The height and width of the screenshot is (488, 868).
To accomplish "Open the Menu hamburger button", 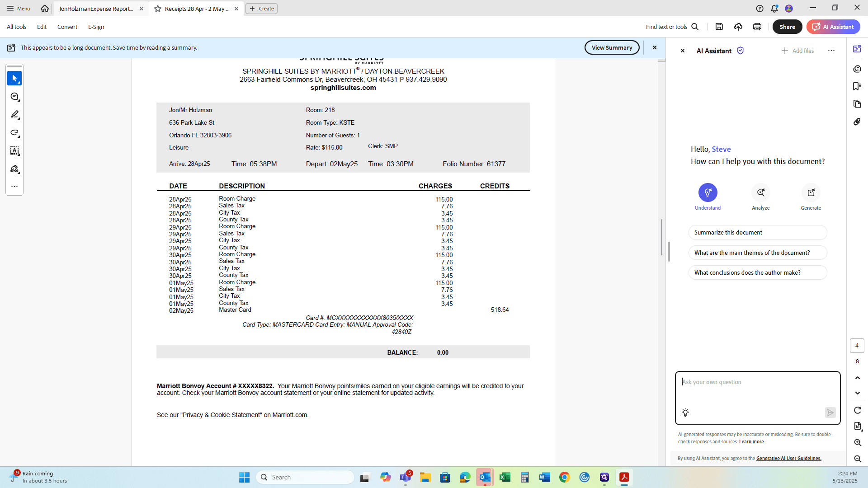I will (x=19, y=9).
